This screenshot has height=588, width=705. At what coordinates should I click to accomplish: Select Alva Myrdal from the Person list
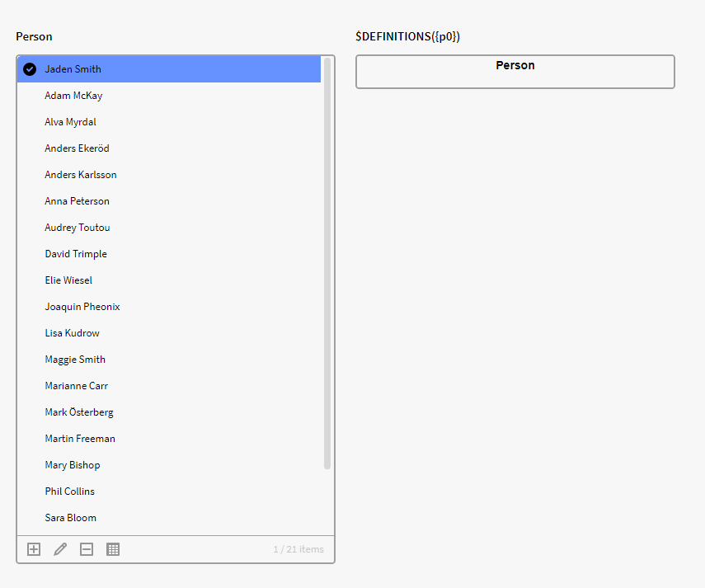70,122
